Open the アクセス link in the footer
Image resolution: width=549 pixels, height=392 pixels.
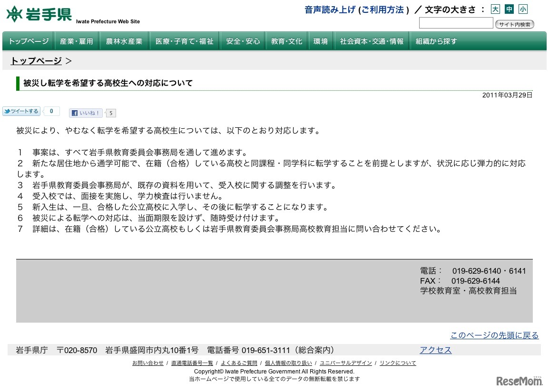[x=436, y=350]
